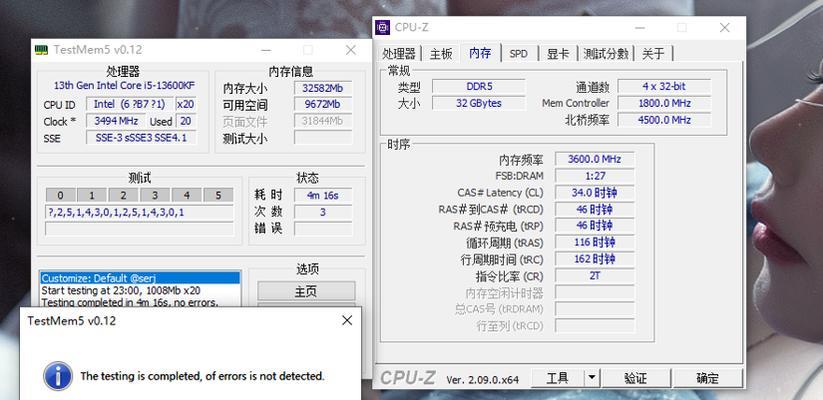Close the TestMem5 main window
Viewport: 823px width, 400px height.
tap(351, 50)
